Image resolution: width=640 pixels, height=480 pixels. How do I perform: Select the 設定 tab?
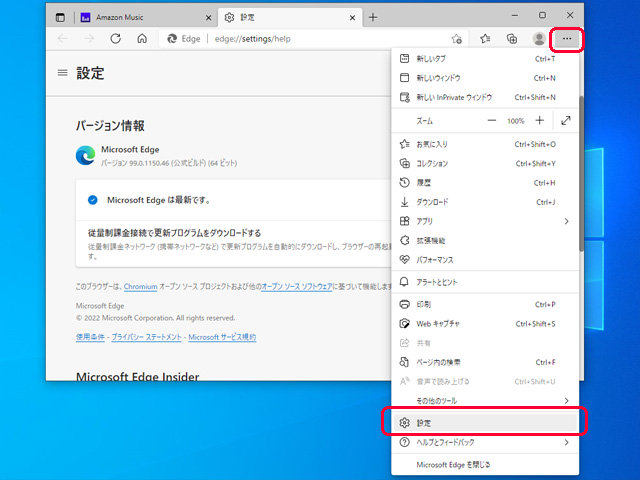pyautogui.click(x=290, y=17)
